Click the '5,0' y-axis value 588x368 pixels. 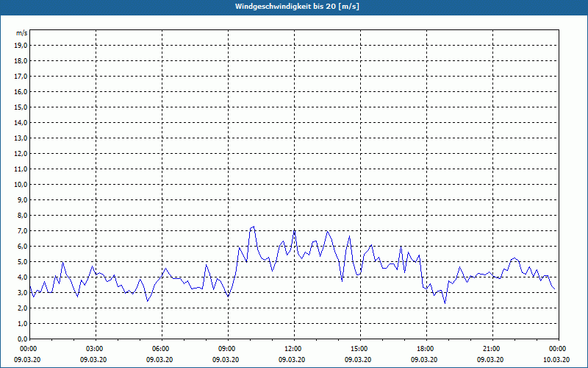pos(22,262)
